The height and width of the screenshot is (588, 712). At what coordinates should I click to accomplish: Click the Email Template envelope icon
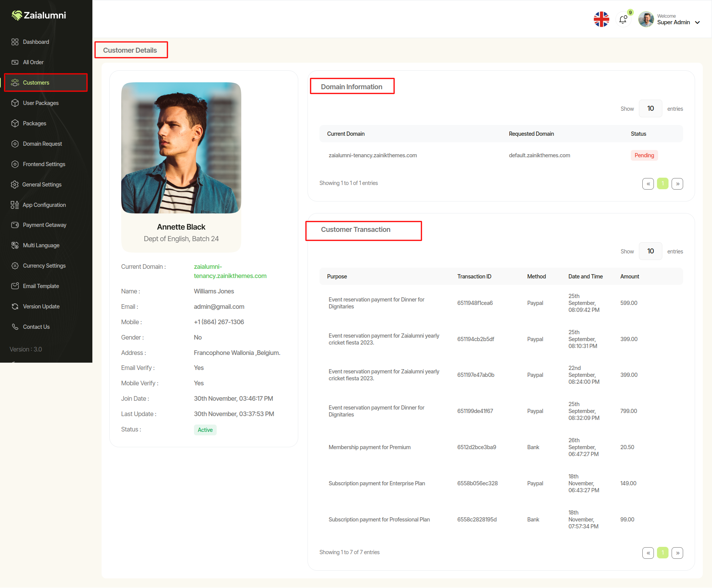point(15,286)
